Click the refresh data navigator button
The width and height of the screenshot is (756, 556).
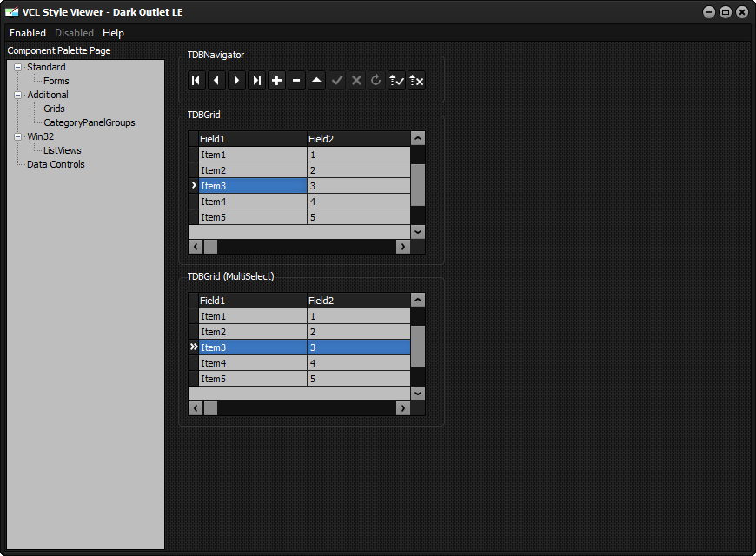(x=376, y=81)
